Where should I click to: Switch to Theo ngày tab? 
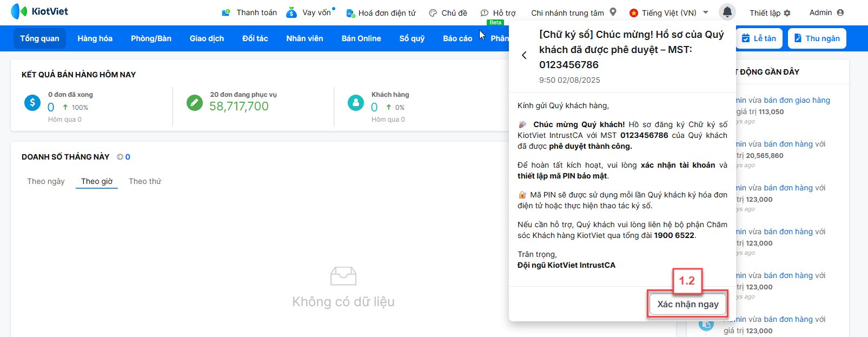pos(46,181)
